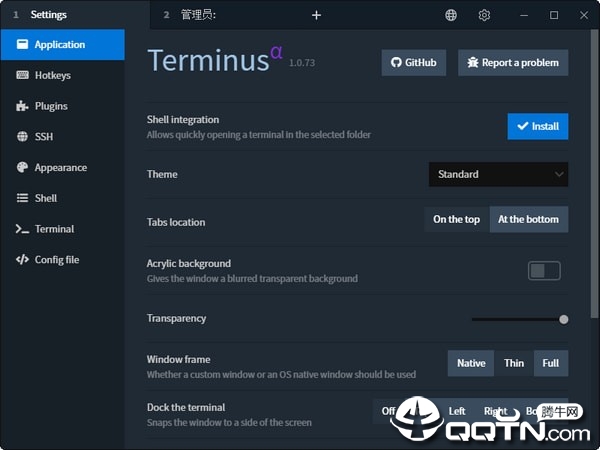Click the Config file code icon
Image resolution: width=600 pixels, height=450 pixels.
point(22,259)
